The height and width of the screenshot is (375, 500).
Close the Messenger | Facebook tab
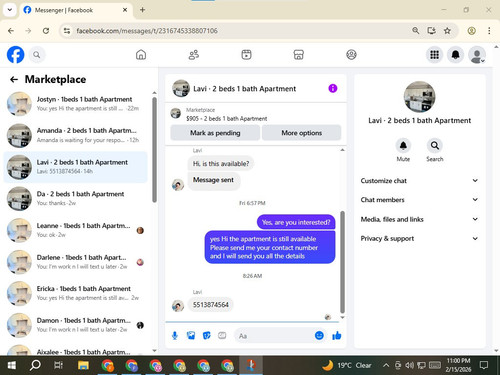click(x=125, y=10)
